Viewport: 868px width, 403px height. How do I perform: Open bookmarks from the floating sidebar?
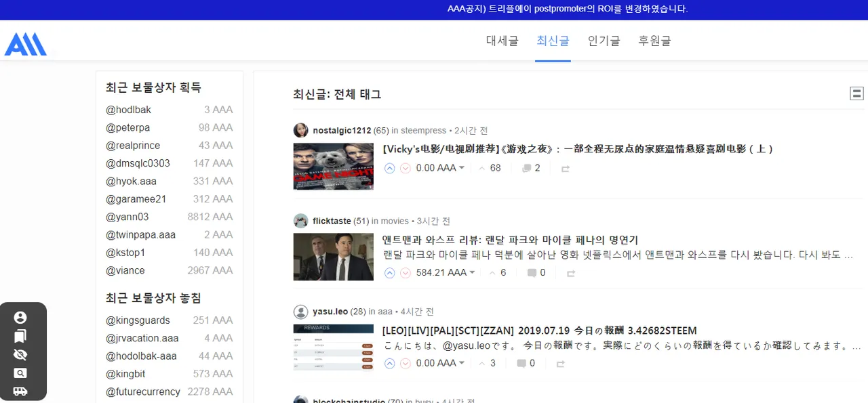point(20,336)
